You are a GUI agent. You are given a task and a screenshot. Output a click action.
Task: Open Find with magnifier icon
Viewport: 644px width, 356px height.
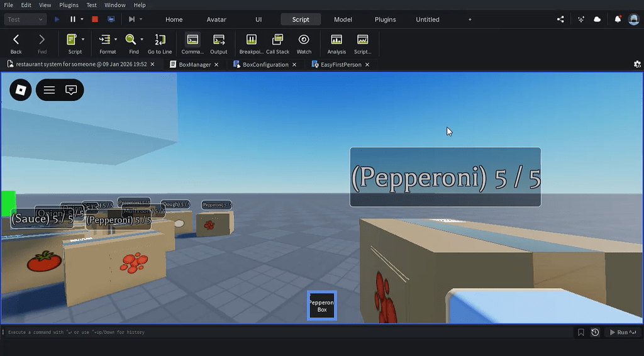point(131,40)
